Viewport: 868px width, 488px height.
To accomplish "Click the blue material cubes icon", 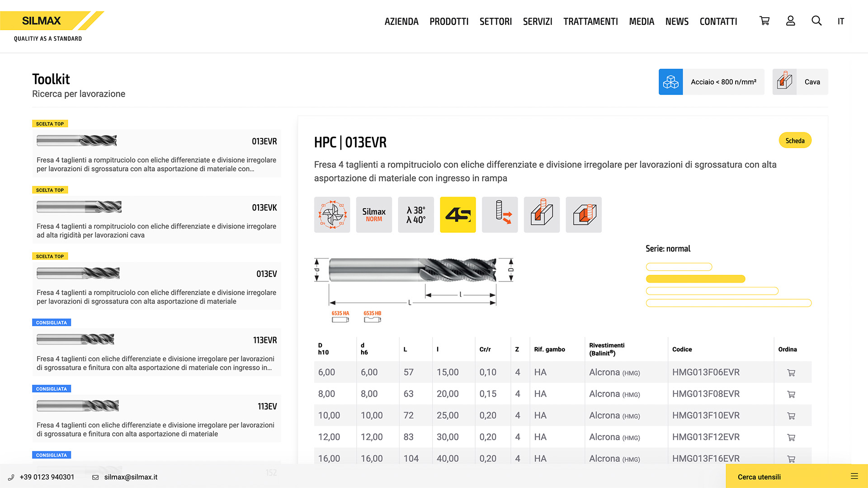I will (x=670, y=82).
